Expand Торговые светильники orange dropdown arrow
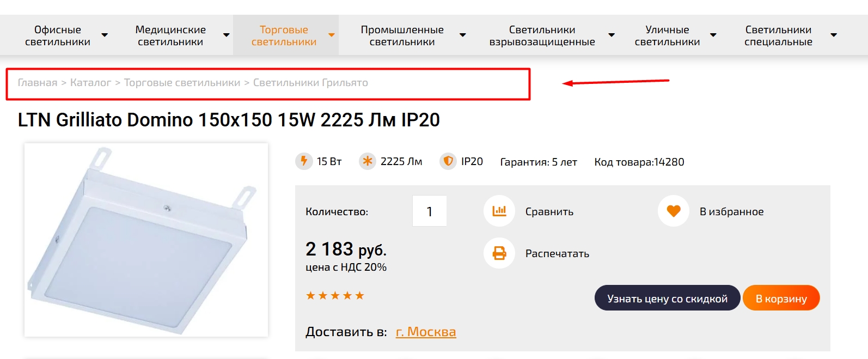The height and width of the screenshot is (359, 868). (x=332, y=35)
